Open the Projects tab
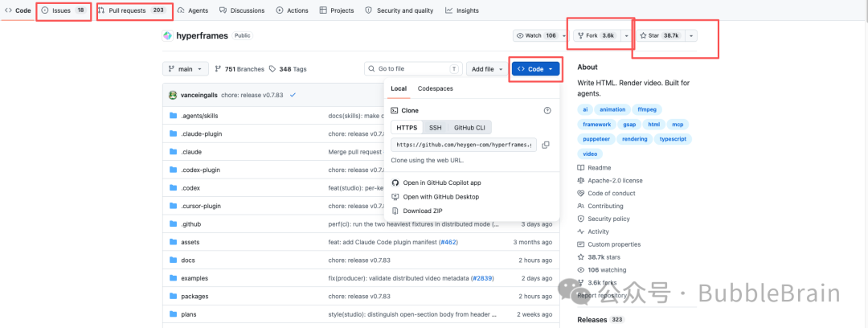Image resolution: width=868 pixels, height=328 pixels. [337, 10]
